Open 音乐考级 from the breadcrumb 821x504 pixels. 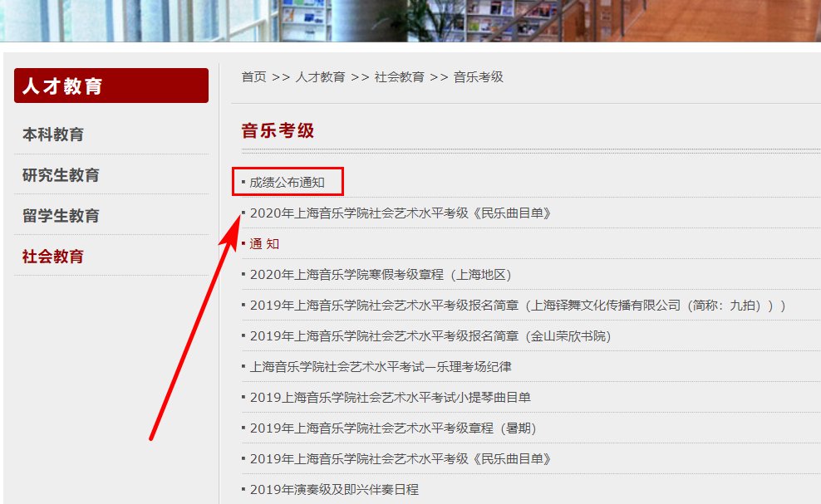pos(479,77)
